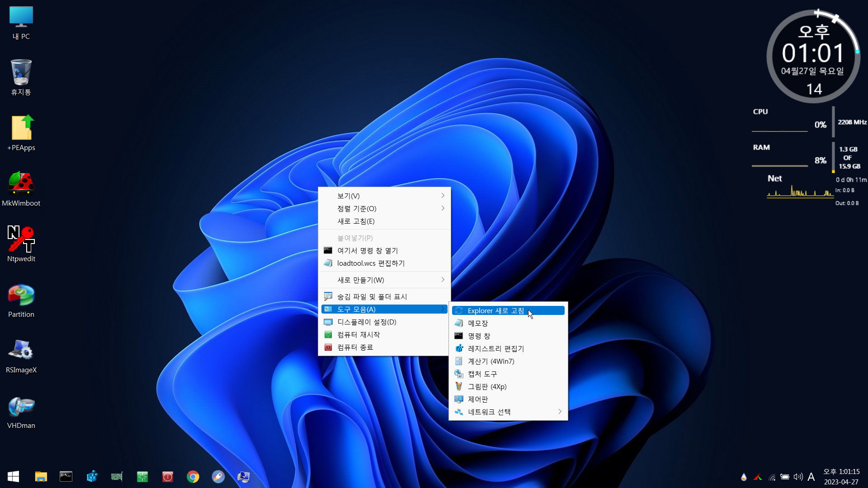Screen dimensions: 868x488
Task: Open the registry editor cube taskbar icon
Action: 92,477
